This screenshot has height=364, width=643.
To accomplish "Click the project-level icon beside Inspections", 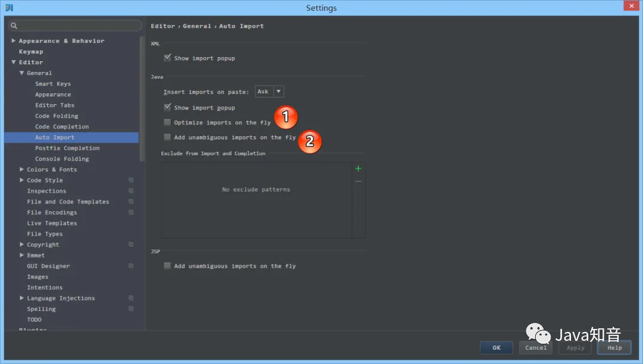I will (131, 191).
